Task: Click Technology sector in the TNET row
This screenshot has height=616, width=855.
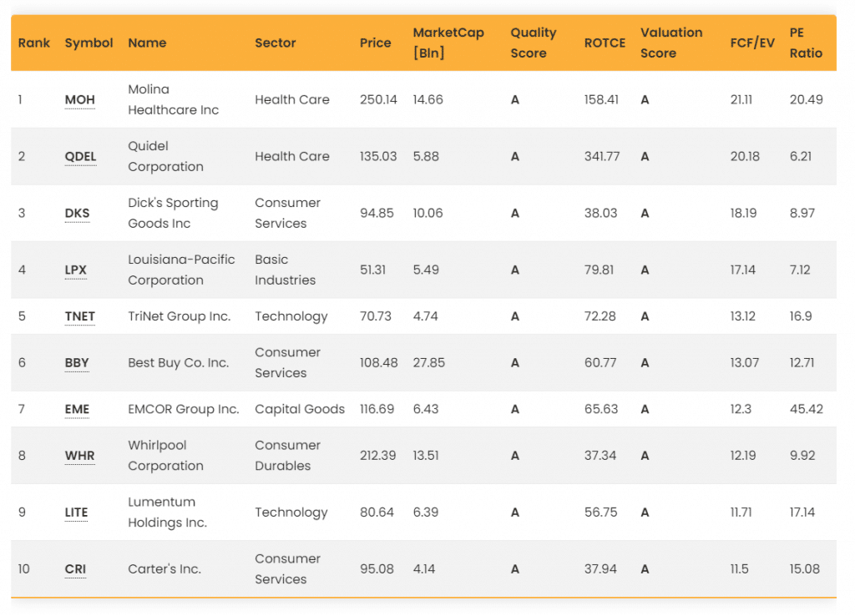Action: [x=291, y=316]
